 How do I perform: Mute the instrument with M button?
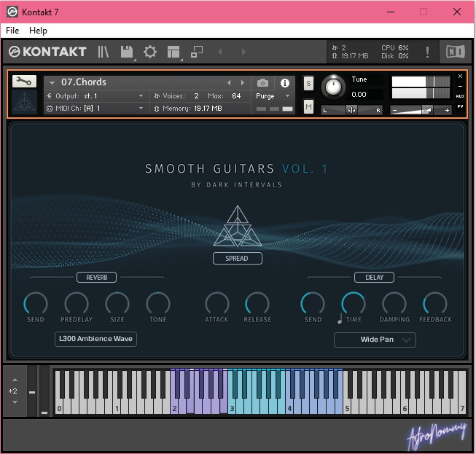[x=308, y=107]
